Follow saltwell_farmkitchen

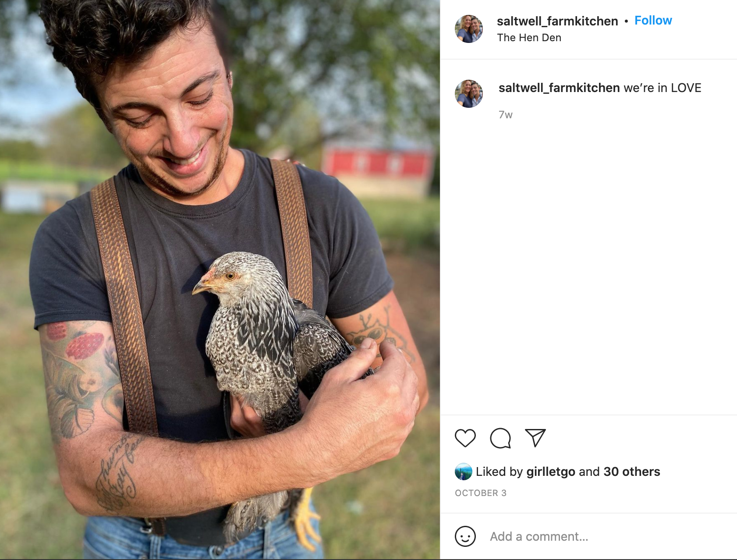click(x=653, y=21)
